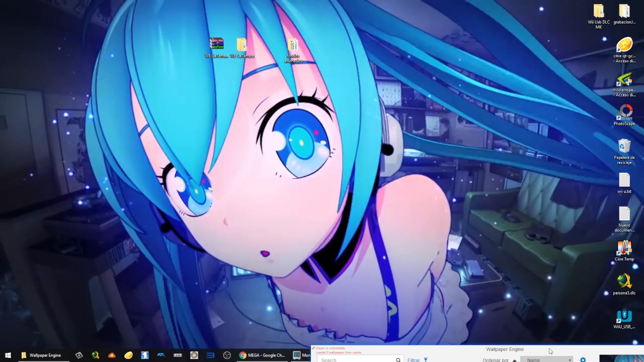Viewport: 644px width, 362px height.
Task: Open Wallpaper Engine settings gear
Action: (583, 360)
